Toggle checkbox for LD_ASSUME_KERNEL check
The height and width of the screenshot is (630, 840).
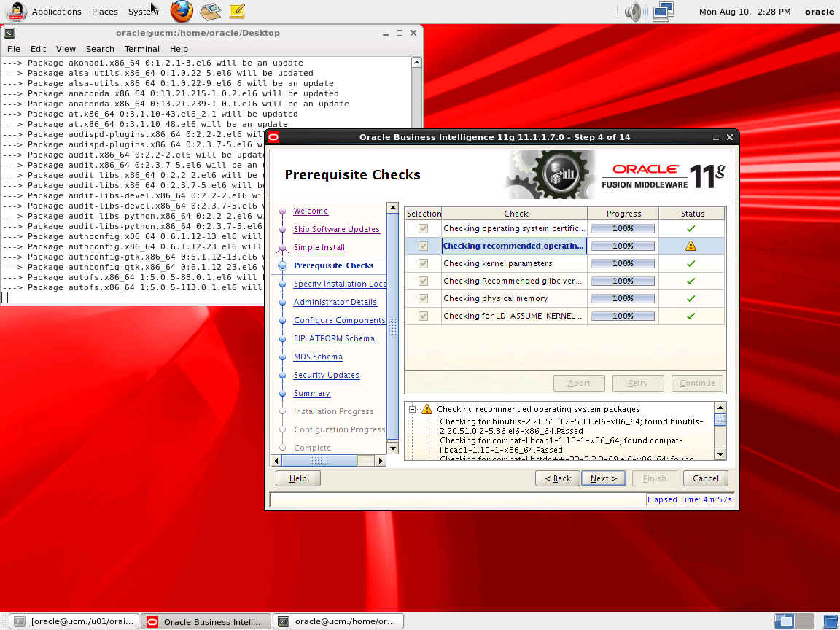pyautogui.click(x=423, y=316)
